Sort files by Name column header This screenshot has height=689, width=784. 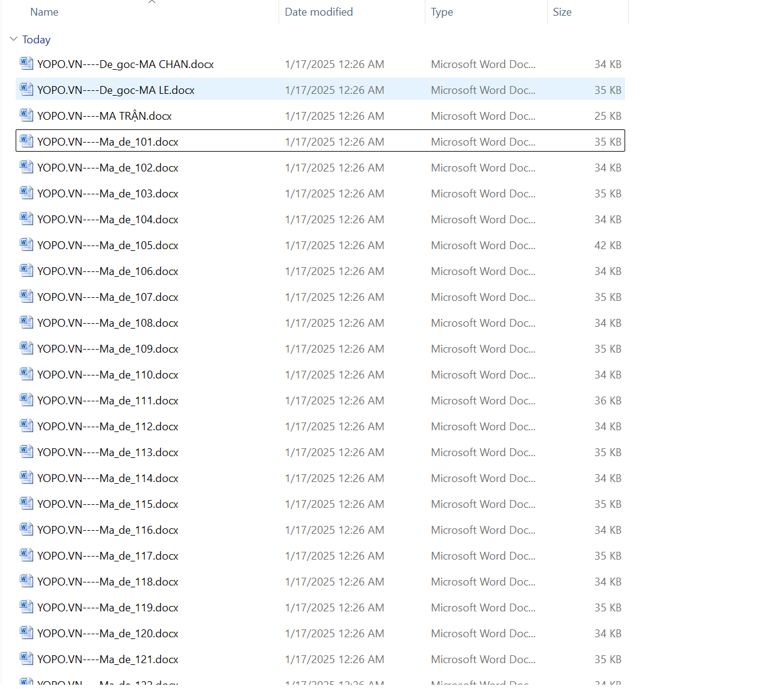click(45, 12)
